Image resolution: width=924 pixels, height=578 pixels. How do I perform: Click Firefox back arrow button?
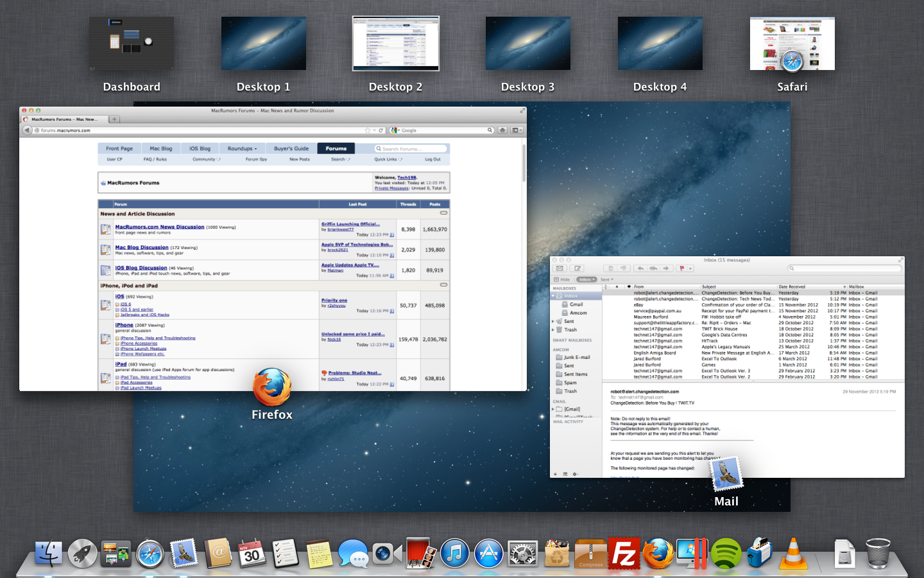tap(27, 130)
